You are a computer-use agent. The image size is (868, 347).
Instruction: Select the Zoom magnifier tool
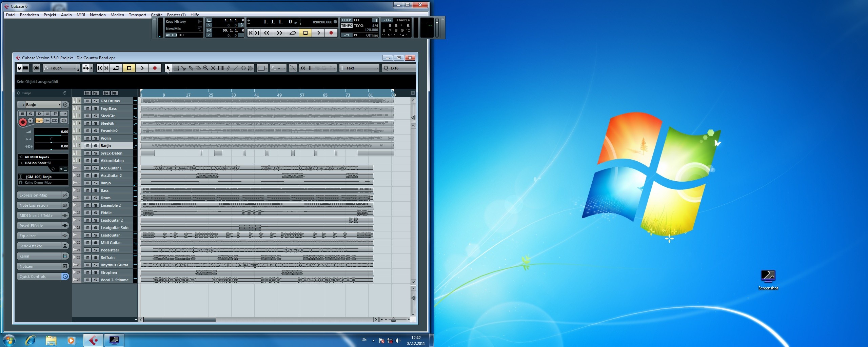[206, 68]
